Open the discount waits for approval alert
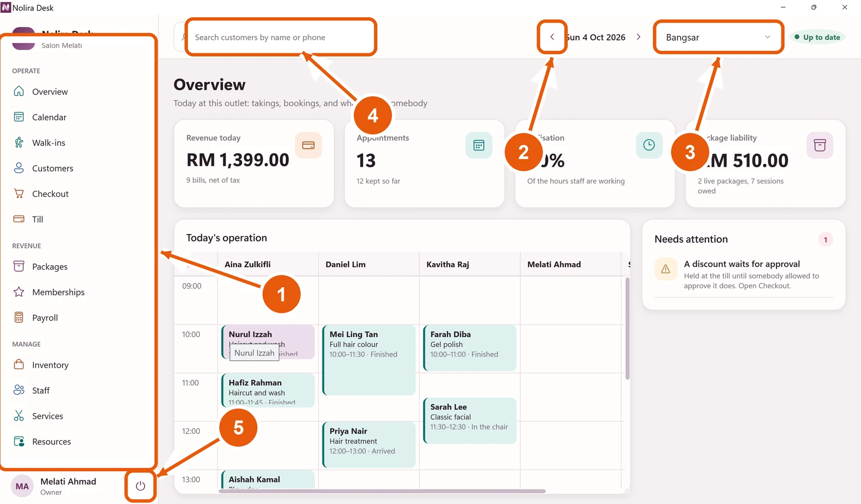 744,275
